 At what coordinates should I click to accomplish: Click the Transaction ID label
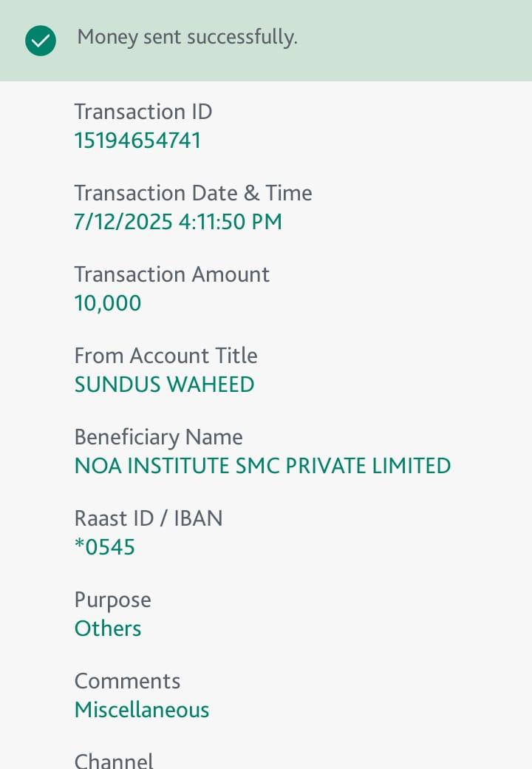pyautogui.click(x=143, y=112)
